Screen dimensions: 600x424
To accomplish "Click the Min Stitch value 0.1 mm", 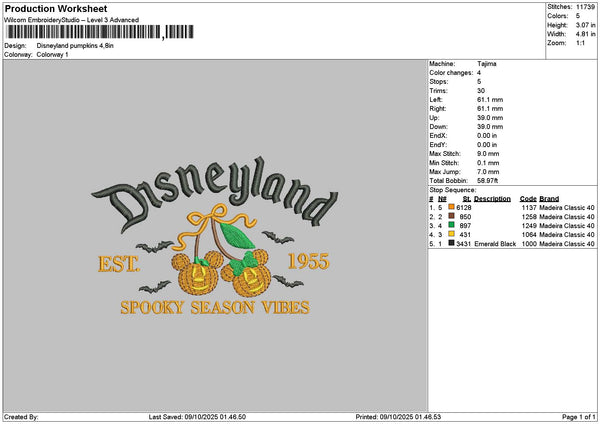I will (488, 163).
